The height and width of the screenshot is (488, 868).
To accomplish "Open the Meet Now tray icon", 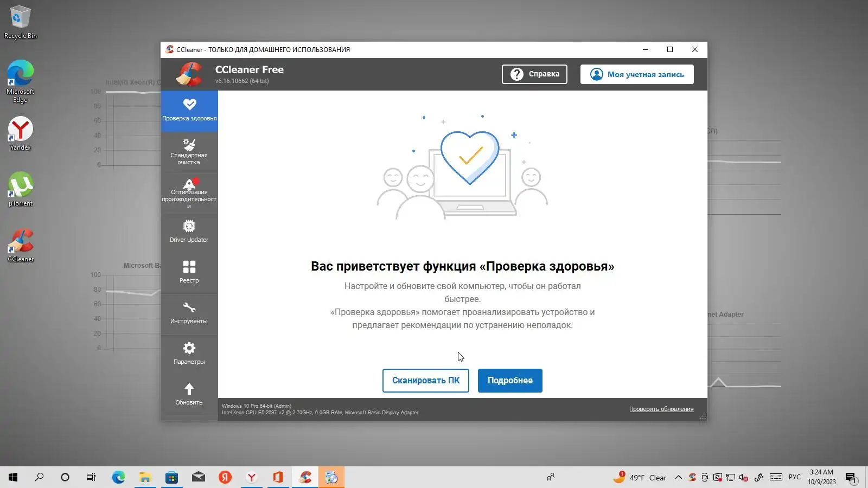I will [x=705, y=478].
